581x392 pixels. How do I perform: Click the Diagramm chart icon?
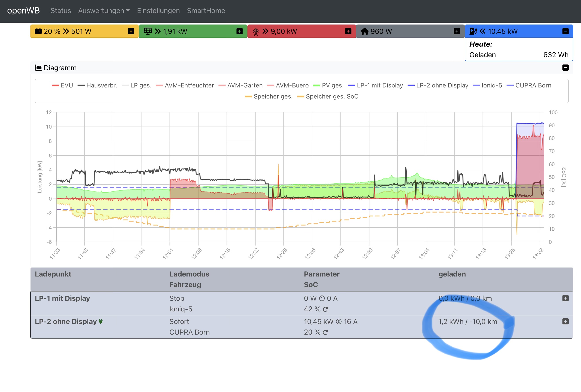click(38, 68)
